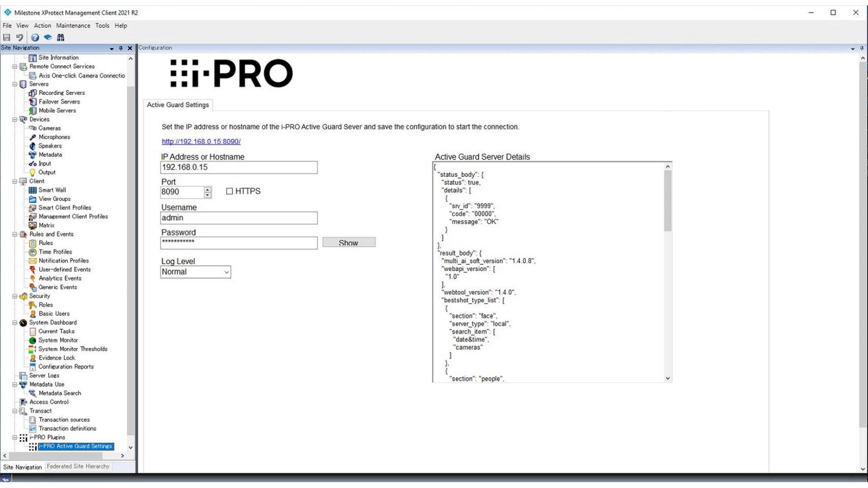Scroll down the Active Guard Server Details panel
Screen dimensions: 868x488
(x=667, y=379)
